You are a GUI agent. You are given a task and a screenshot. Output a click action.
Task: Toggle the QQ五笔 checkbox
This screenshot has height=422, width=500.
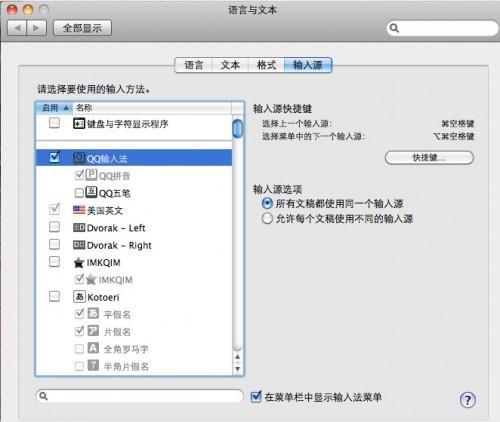[79, 193]
